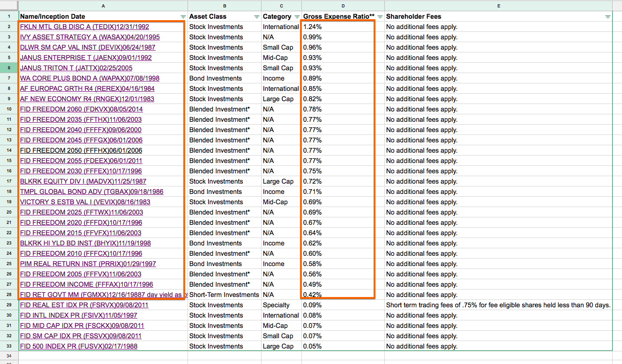Open BLKRK HI YLD BD INST (BHYIX) link
The width and height of the screenshot is (622, 364).
click(85, 243)
